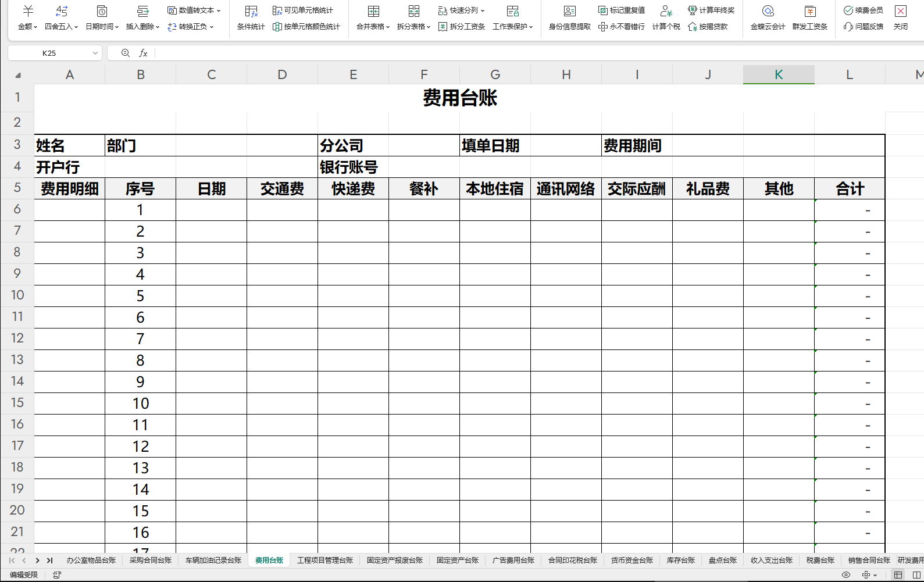Click the select-all corner triangle
The image size is (924, 582).
click(x=18, y=75)
